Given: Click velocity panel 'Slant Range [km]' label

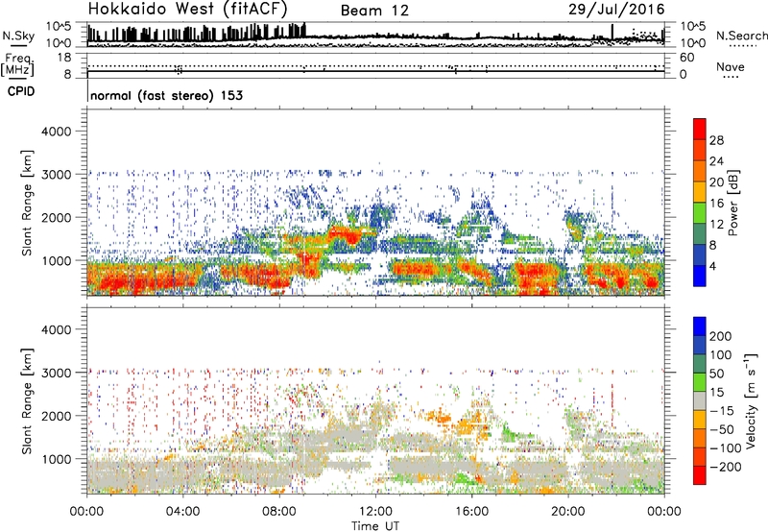Looking at the screenshot, I should (x=27, y=401).
